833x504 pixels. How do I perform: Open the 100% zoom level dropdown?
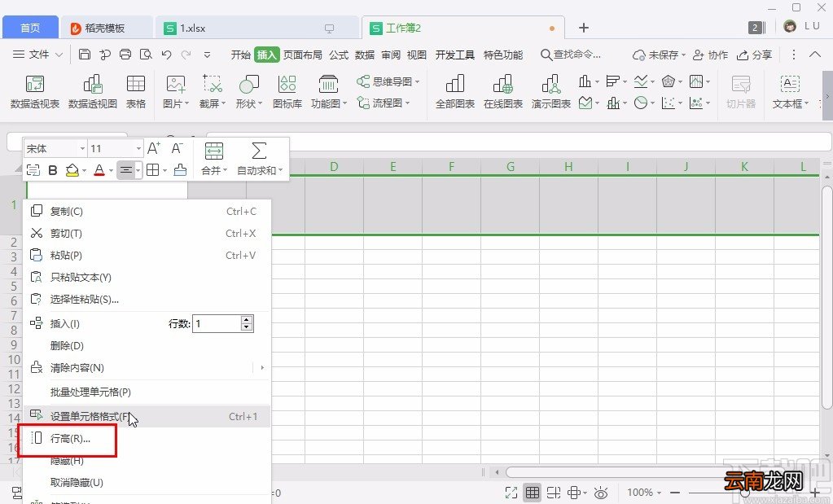click(x=644, y=493)
